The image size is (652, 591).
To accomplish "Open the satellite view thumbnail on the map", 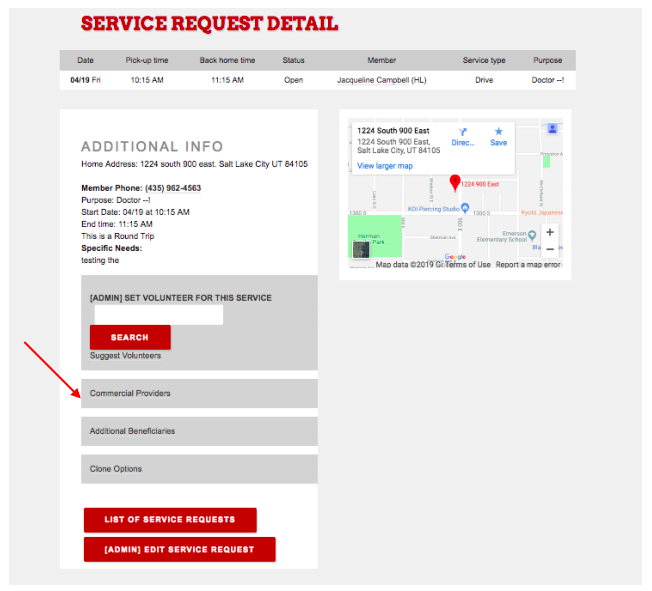I will [361, 250].
